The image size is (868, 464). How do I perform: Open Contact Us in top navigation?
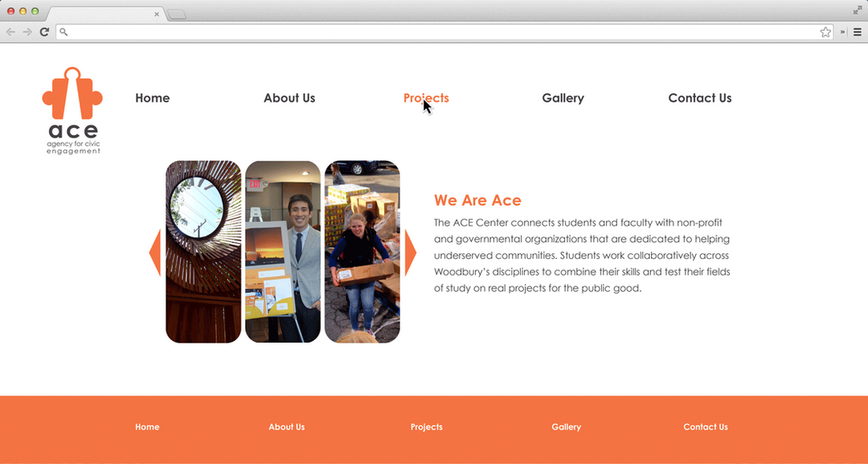[x=700, y=98]
